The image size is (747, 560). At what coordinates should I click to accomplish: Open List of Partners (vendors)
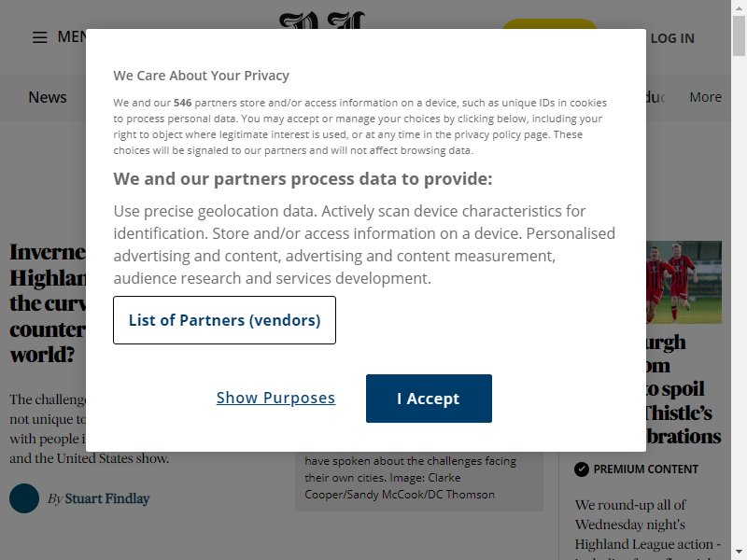click(x=224, y=320)
